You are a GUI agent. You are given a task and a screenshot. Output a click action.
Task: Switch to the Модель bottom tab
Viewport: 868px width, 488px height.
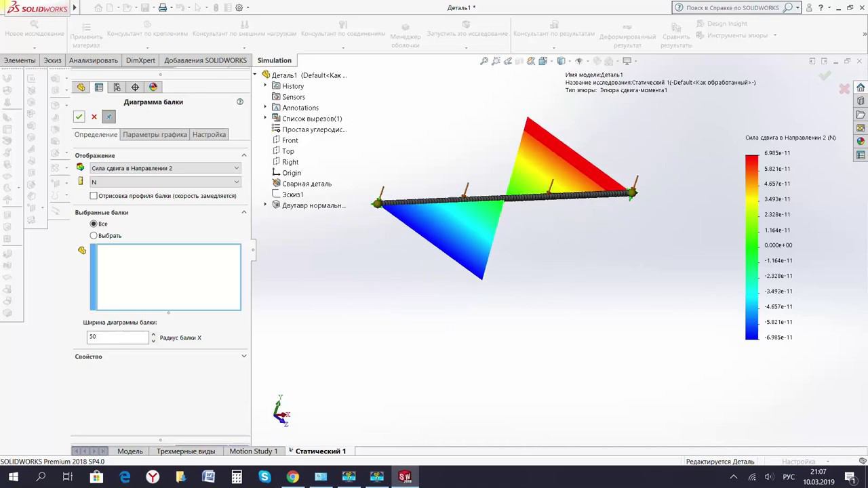coord(130,451)
